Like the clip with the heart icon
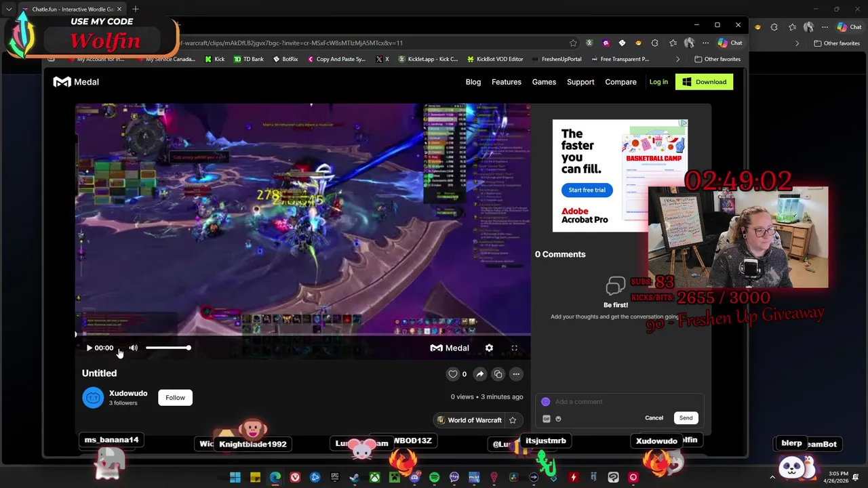This screenshot has height=488, width=868. pos(452,374)
